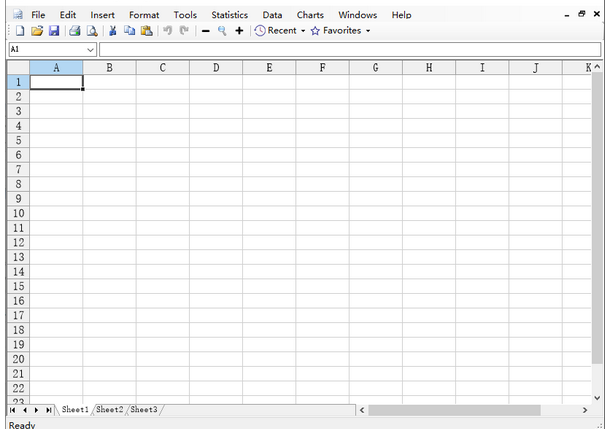
Task: Switch to the Sheet3 tab
Action: (x=144, y=410)
